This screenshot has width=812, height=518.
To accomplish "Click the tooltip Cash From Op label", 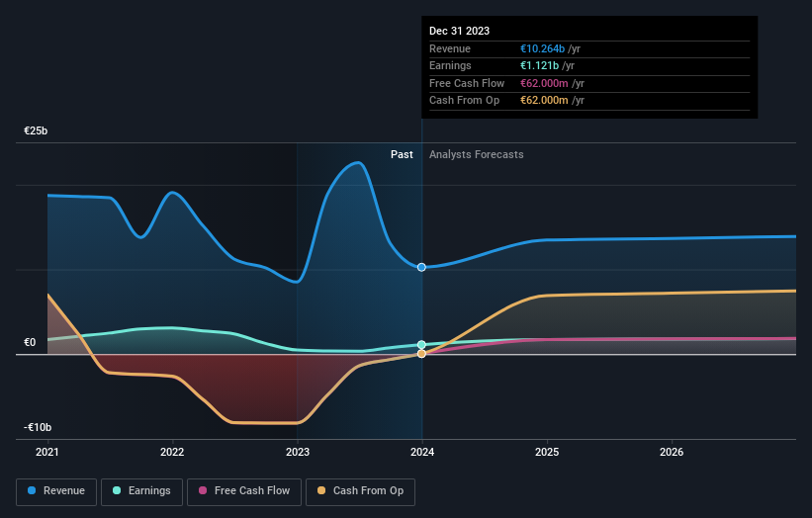I will [x=465, y=101].
